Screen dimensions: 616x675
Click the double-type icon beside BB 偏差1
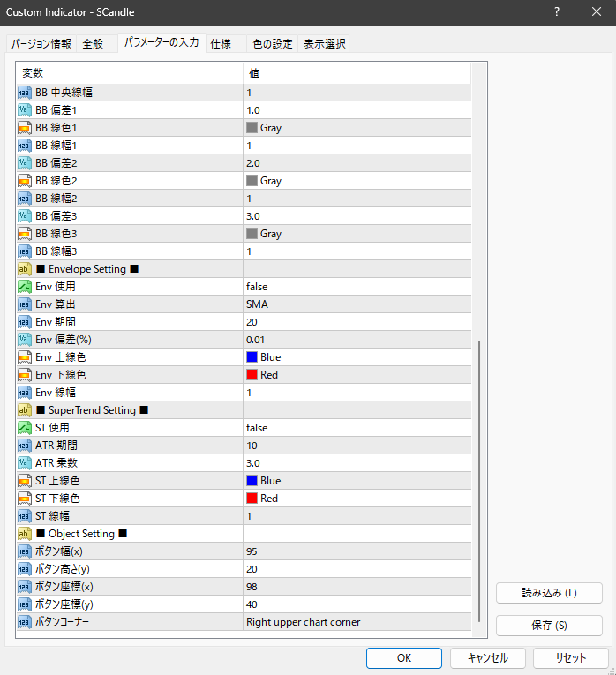click(x=25, y=110)
